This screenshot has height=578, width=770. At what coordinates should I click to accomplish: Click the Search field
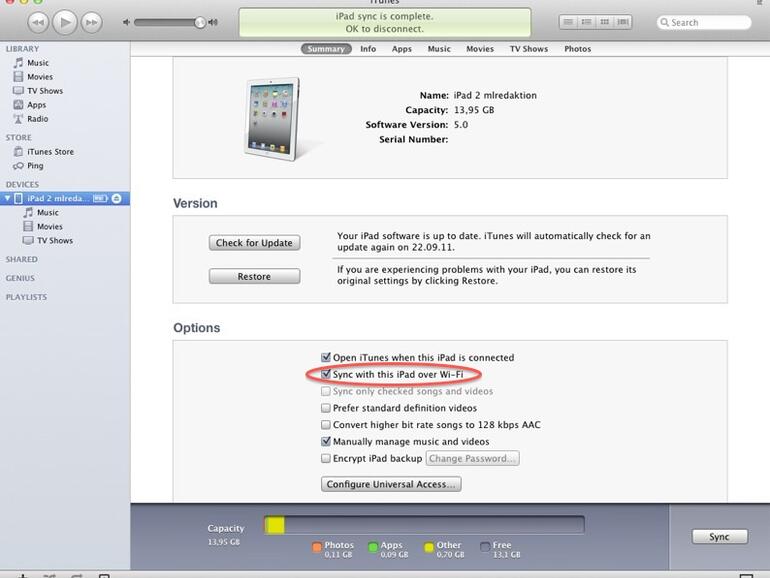[704, 23]
